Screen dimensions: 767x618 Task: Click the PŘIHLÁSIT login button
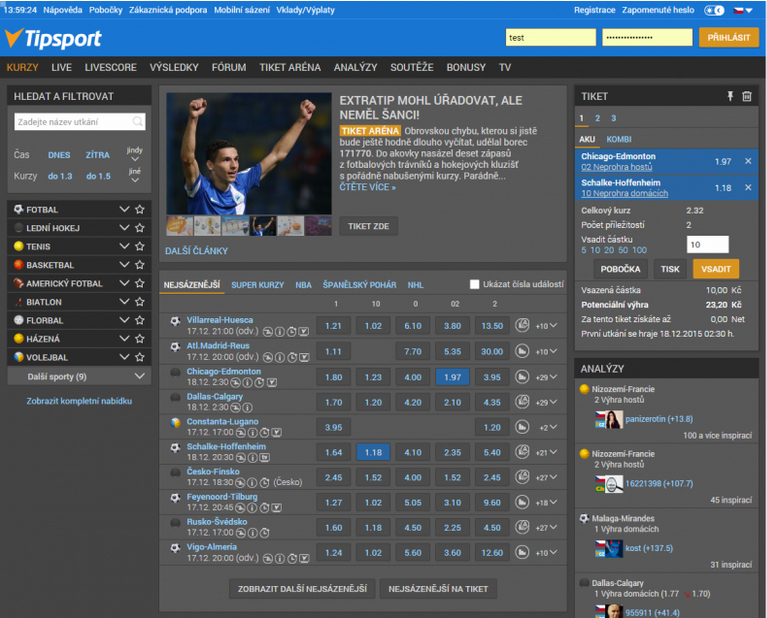click(729, 38)
